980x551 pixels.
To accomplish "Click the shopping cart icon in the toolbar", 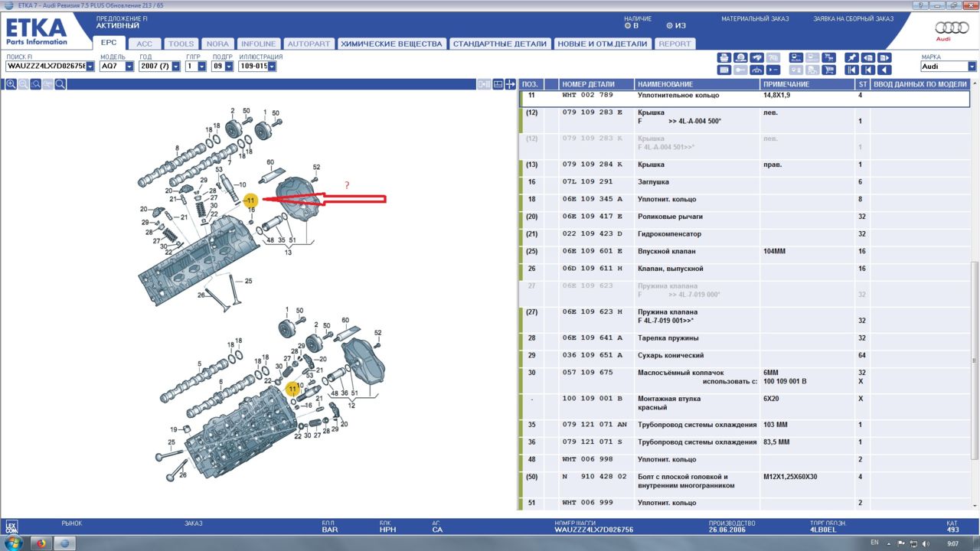I will point(829,70).
